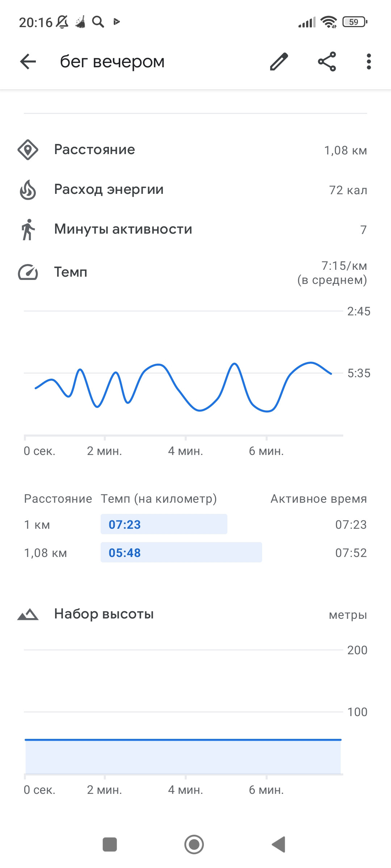This screenshot has width=391, height=868.
Task: Select the Расстояние 1,08 км row
Action: click(x=195, y=150)
